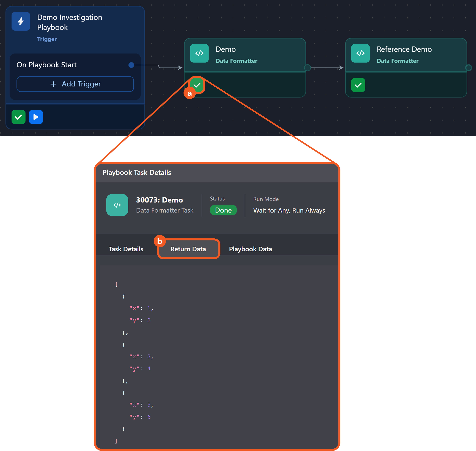Select the Demo Investigation Playbook title
Viewport: 476px width, 451px height.
(x=70, y=22)
